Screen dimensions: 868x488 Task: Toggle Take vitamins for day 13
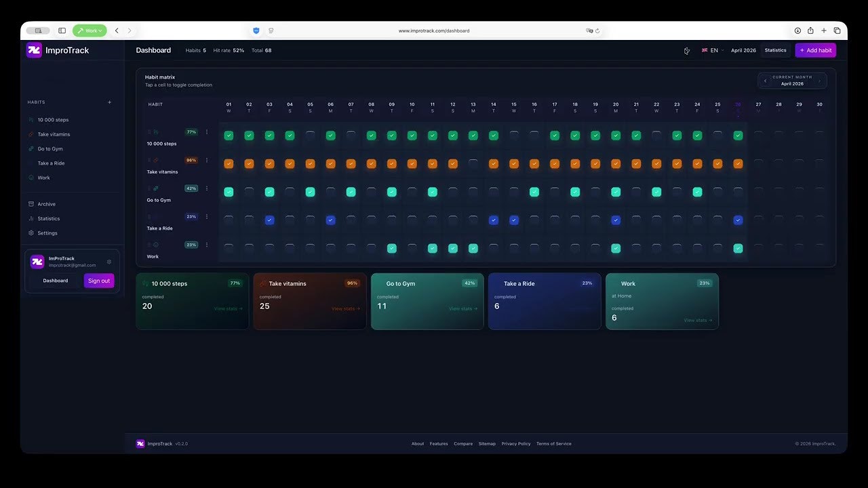473,163
